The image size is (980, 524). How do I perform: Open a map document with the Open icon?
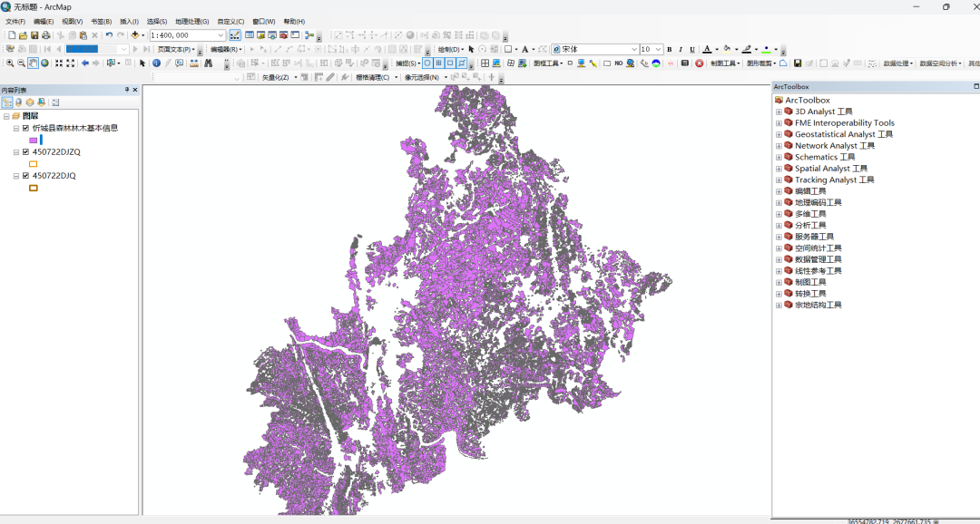pyautogui.click(x=23, y=35)
